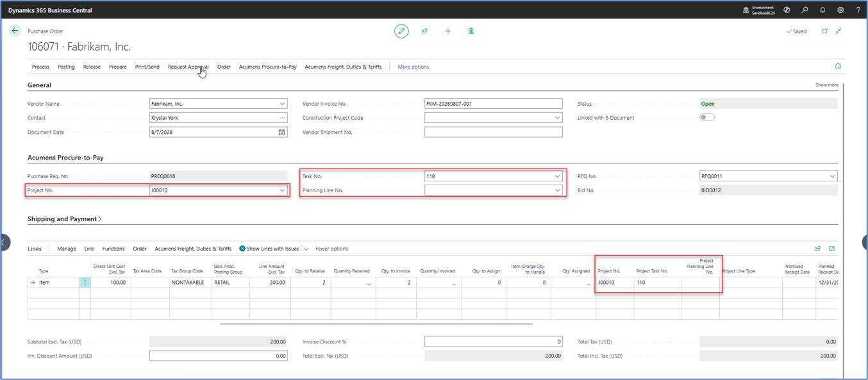The height and width of the screenshot is (380, 868).
Task: Click Show Lines with Issues action
Action: coord(269,249)
